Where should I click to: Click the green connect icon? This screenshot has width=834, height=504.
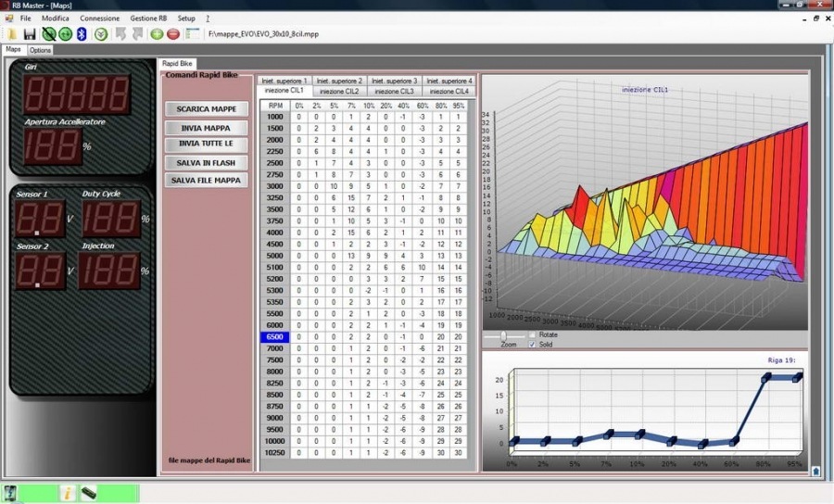66,34
